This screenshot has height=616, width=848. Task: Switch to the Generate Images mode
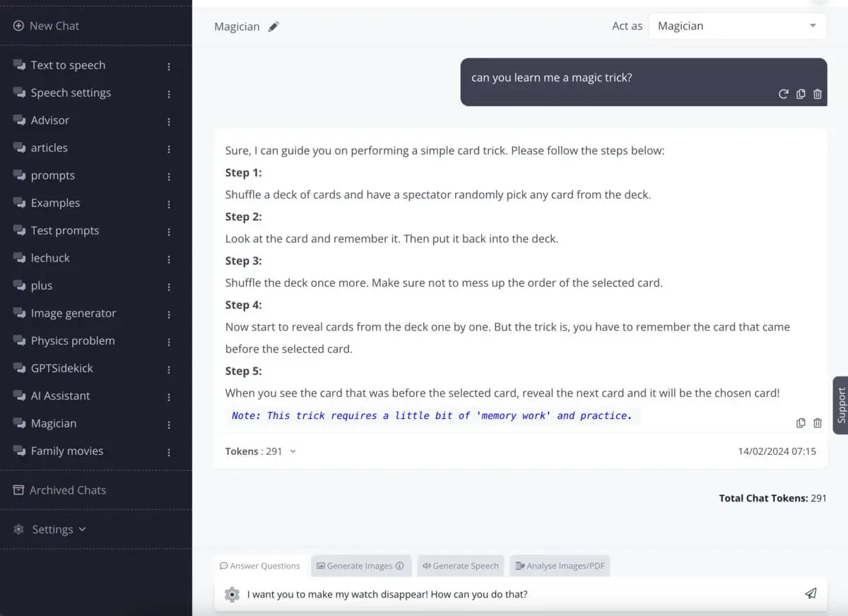(x=360, y=565)
